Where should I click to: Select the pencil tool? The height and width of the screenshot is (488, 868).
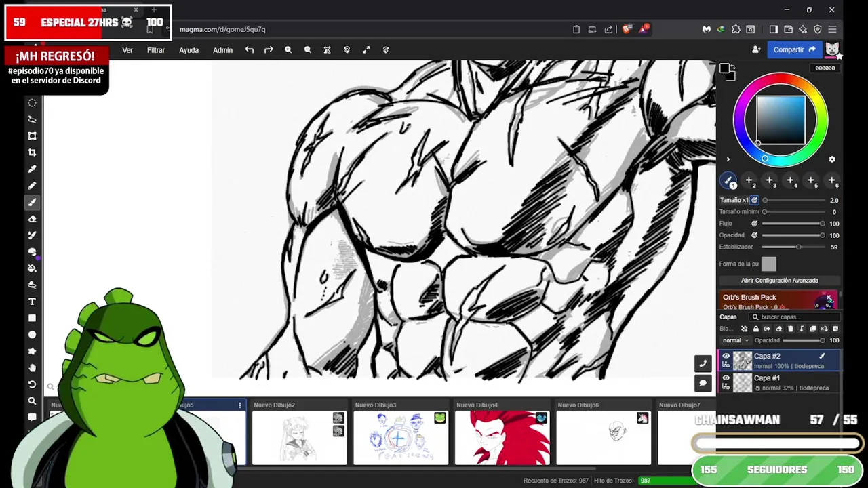coord(32,186)
